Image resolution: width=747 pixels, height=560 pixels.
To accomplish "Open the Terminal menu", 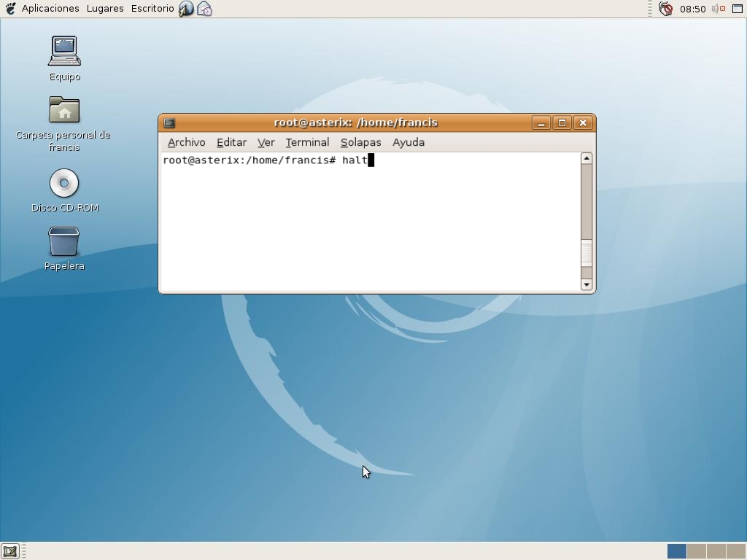I will tap(307, 142).
